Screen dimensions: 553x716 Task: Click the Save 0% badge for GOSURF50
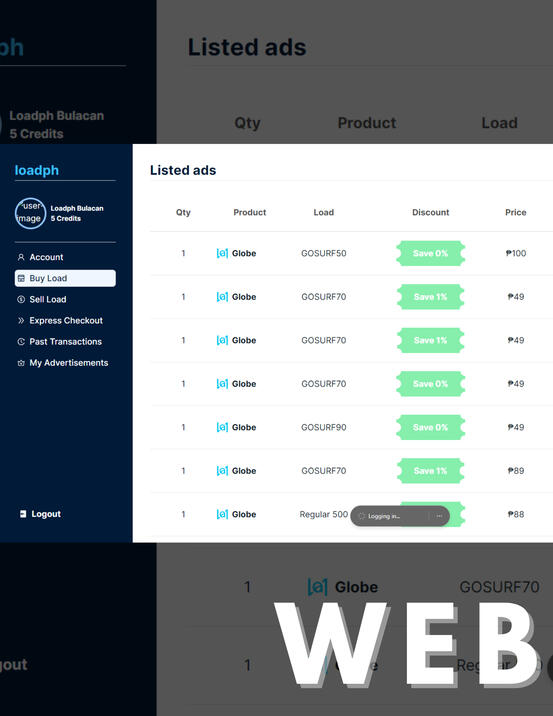pyautogui.click(x=430, y=253)
